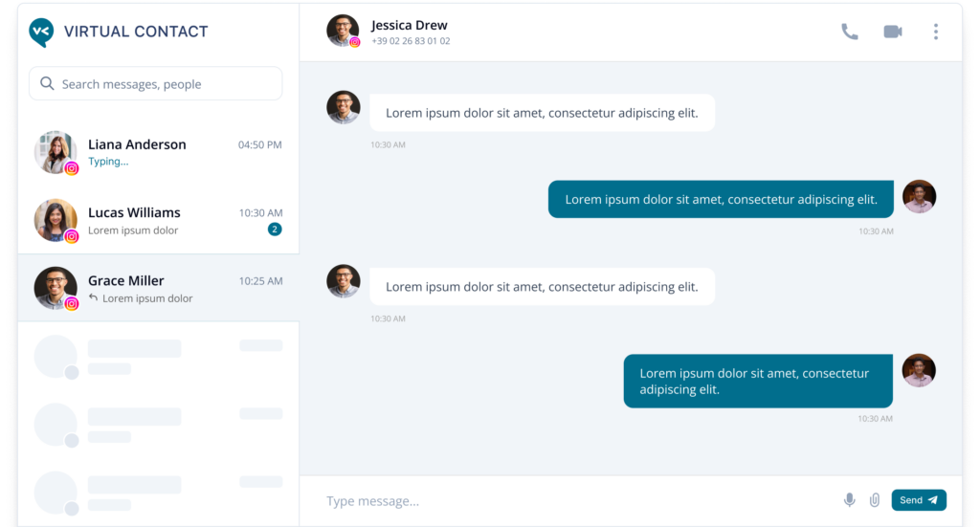Start a voice call with Jessica Drew
Screen dimensions: 980x527
point(850,32)
